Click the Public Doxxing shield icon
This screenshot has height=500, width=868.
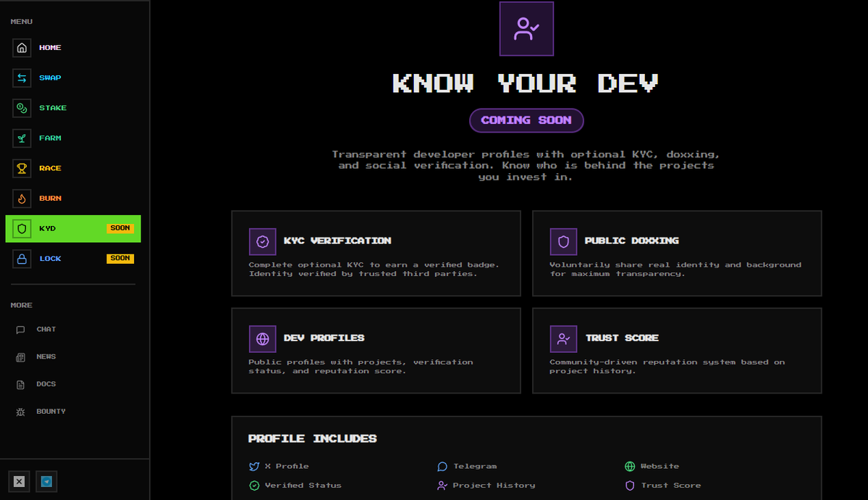click(563, 242)
